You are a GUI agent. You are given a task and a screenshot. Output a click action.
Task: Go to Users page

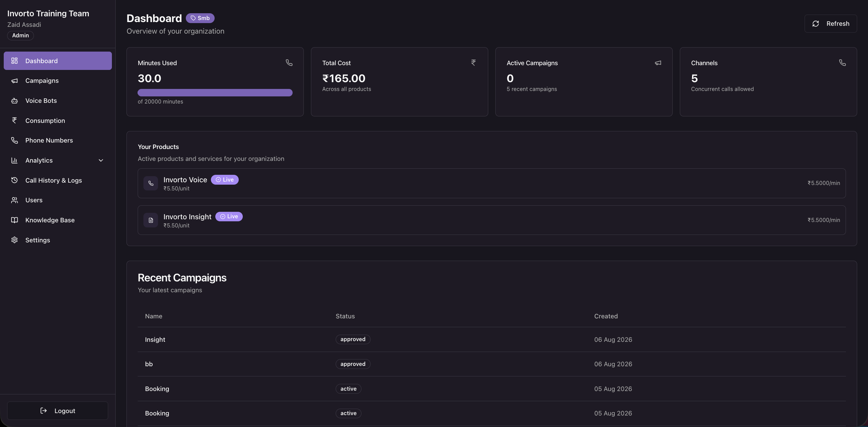coord(58,200)
